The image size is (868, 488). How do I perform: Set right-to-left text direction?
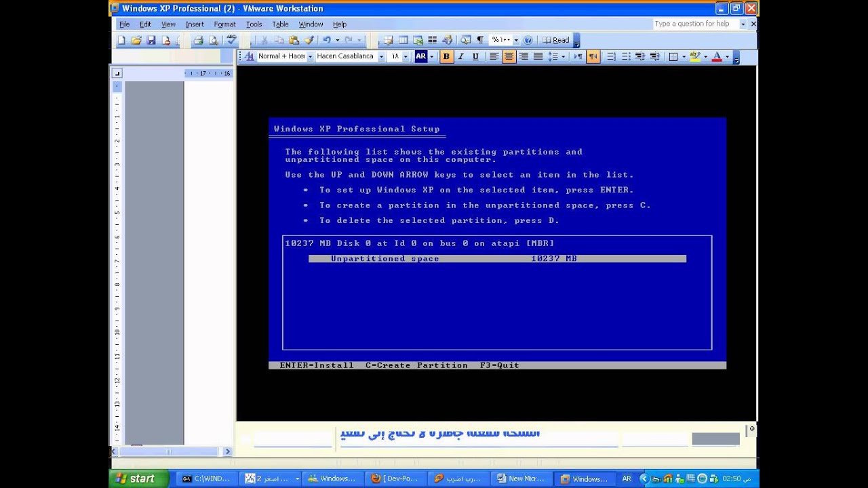(x=593, y=57)
